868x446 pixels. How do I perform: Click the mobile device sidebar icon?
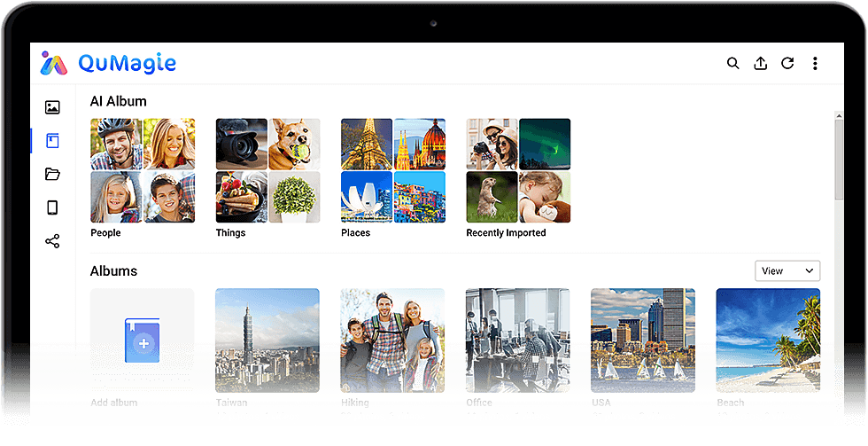(x=52, y=207)
